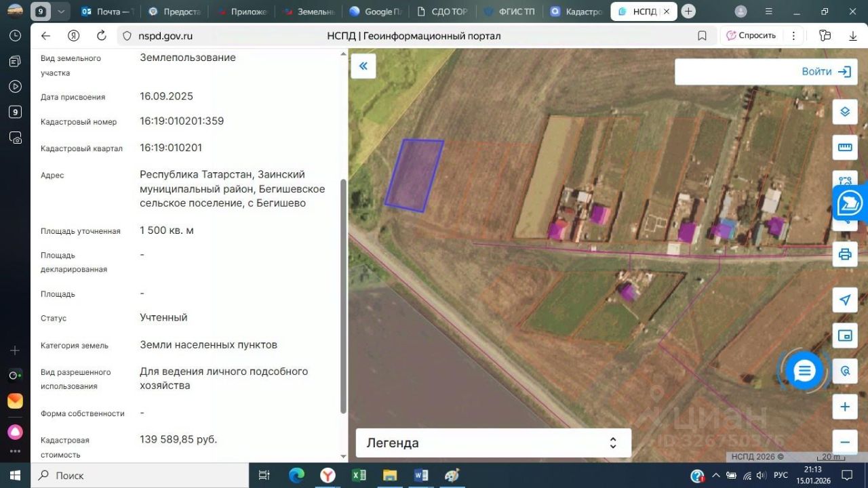Screen dimensions: 868x488
Task: Click the Войти login button
Action: 826,72
